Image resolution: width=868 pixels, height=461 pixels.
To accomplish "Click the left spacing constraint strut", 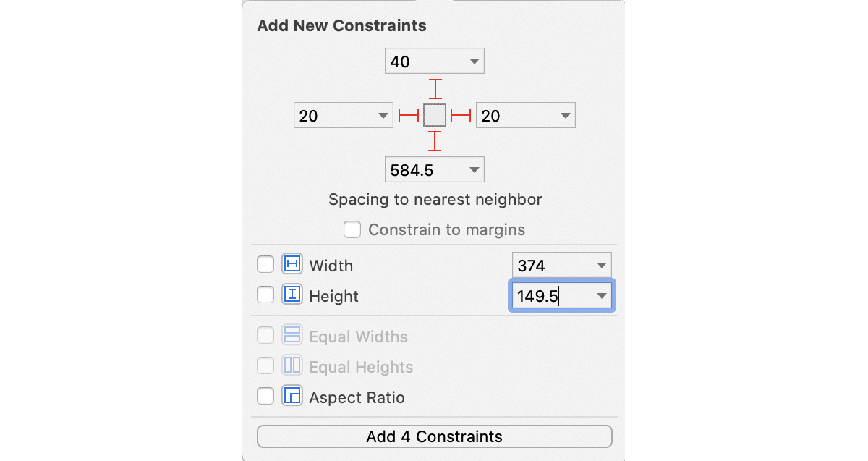I will click(409, 115).
